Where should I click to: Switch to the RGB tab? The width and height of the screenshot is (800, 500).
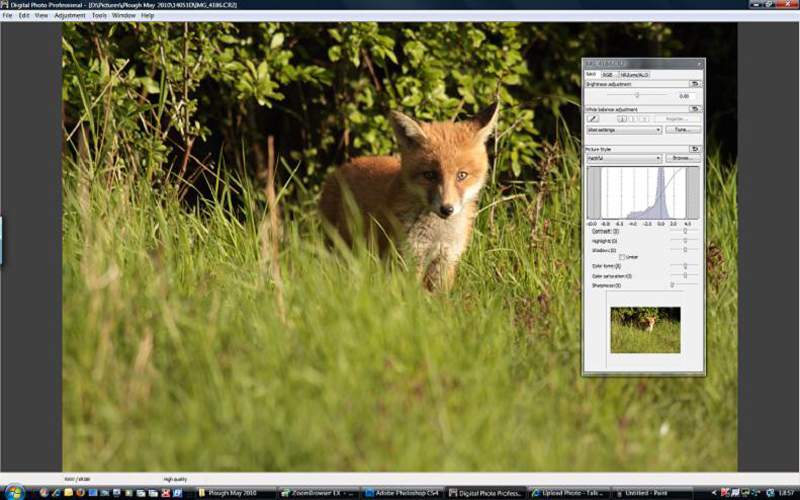[x=607, y=74]
